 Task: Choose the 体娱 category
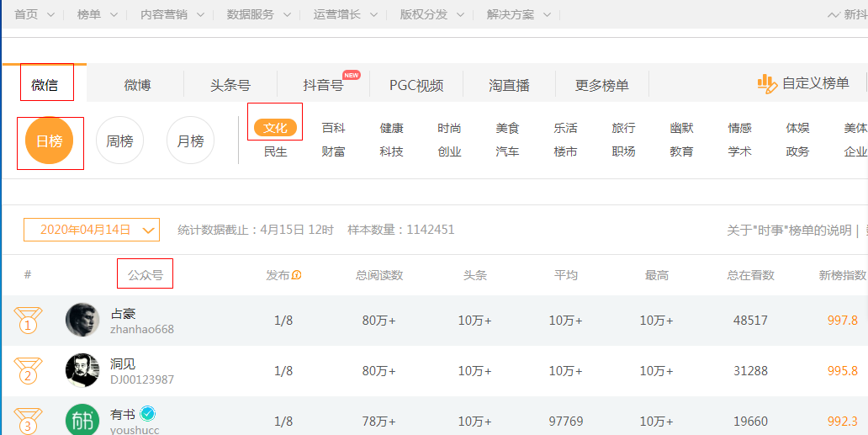pyautogui.click(x=797, y=128)
